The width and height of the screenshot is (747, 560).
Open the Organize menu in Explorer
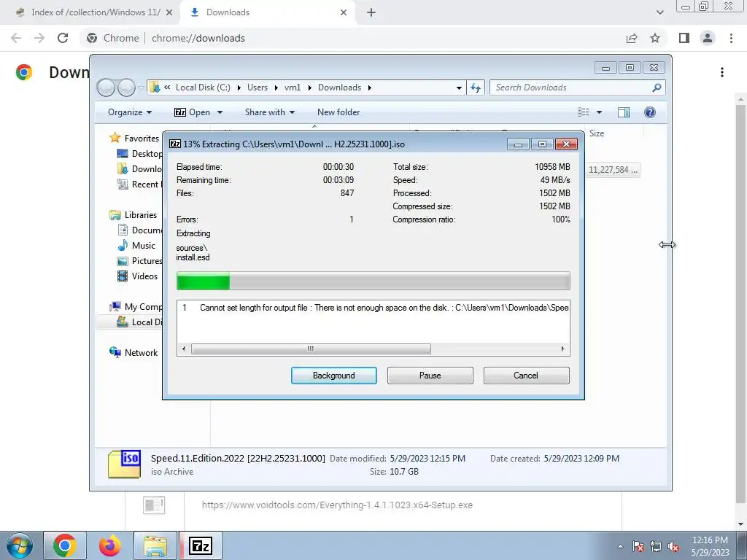click(130, 112)
